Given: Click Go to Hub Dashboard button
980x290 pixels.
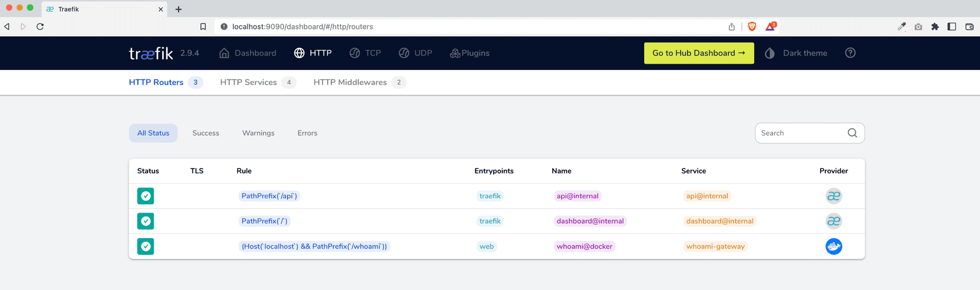Looking at the screenshot, I should click(x=698, y=53).
